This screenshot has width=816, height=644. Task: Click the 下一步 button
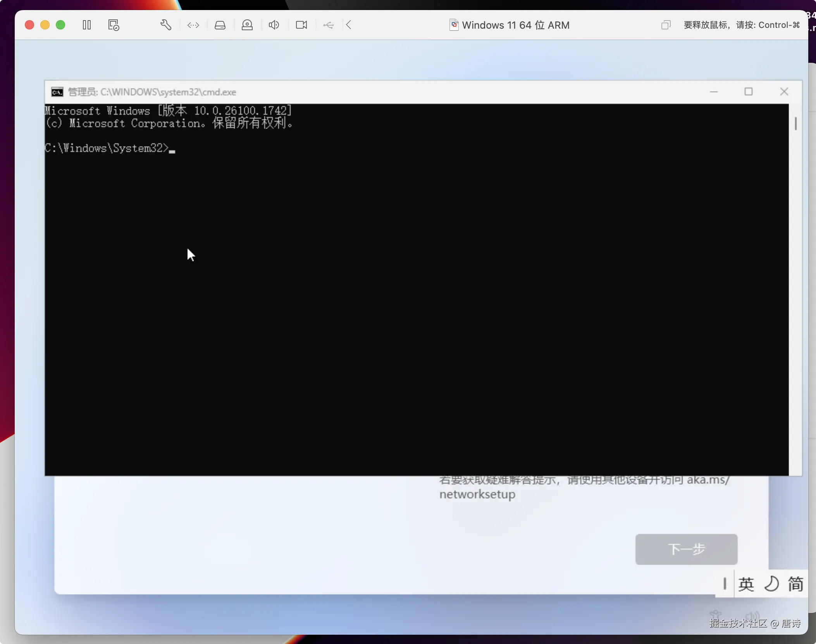[x=686, y=549]
